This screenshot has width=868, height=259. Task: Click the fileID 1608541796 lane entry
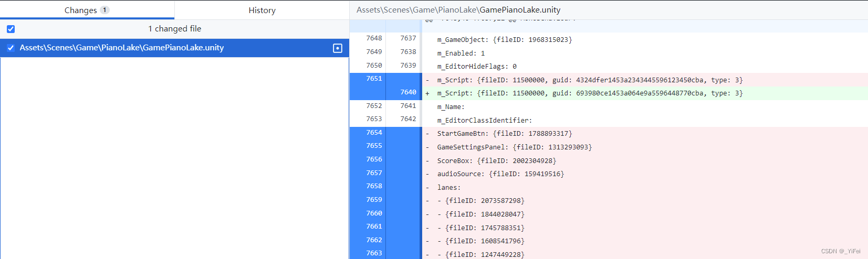coord(481,241)
